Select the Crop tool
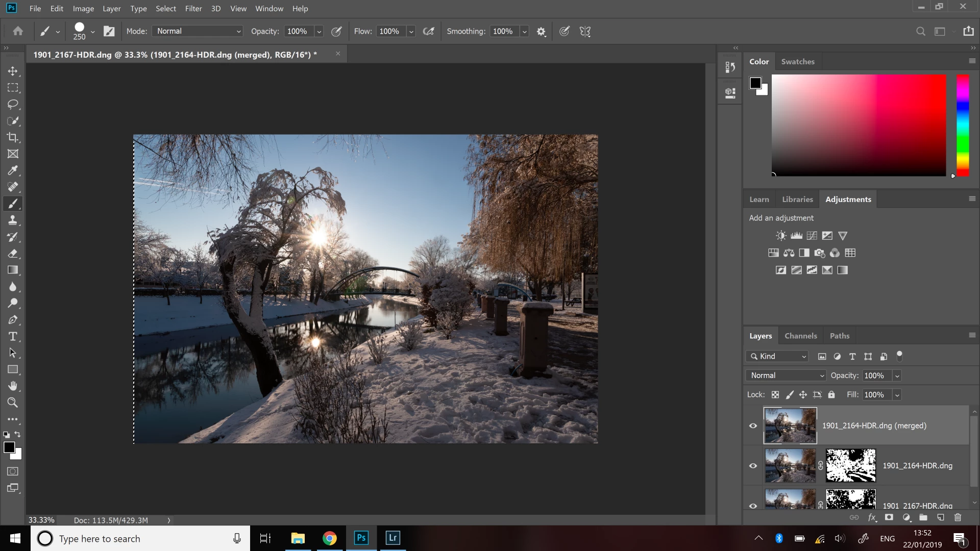This screenshot has width=980, height=551. [x=13, y=137]
